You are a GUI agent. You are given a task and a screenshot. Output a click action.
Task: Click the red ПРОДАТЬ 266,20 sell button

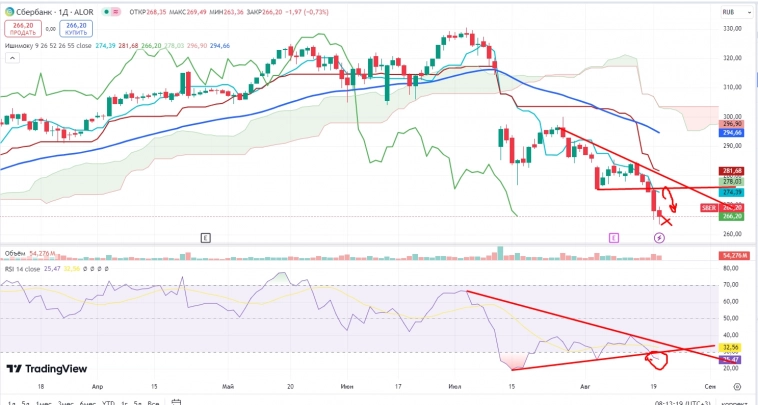tap(23, 29)
